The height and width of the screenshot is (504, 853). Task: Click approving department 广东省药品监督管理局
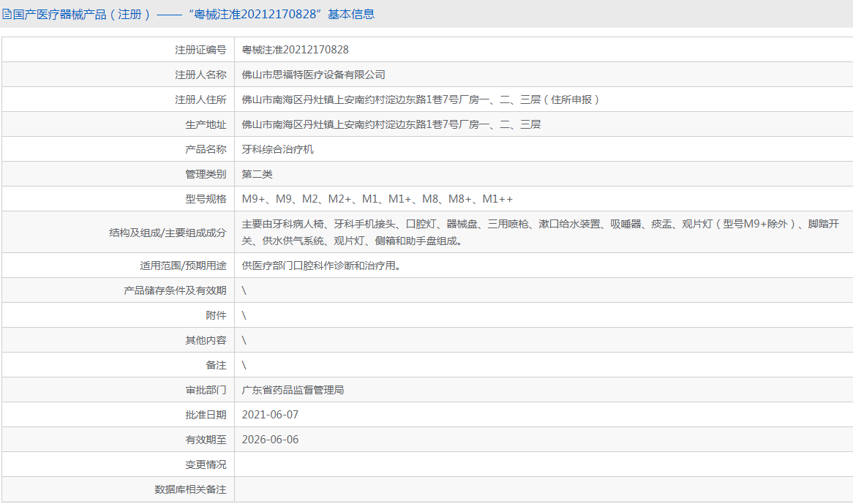(x=293, y=390)
